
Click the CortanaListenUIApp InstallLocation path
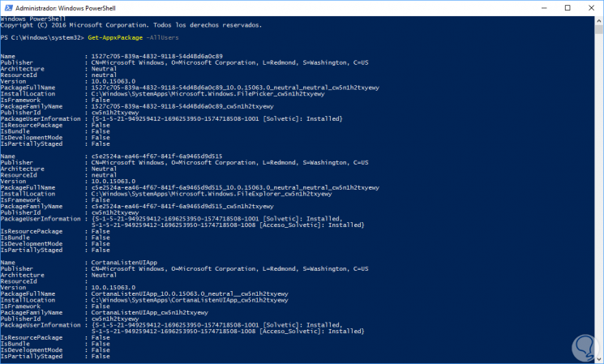coord(190,300)
